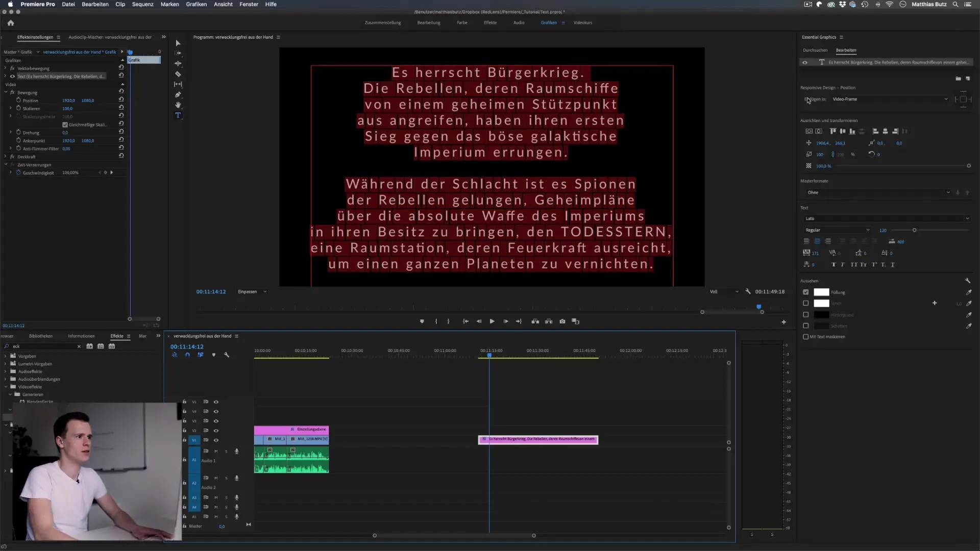The image size is (980, 551).
Task: Click Mark In in the program monitor
Action: pos(436,321)
